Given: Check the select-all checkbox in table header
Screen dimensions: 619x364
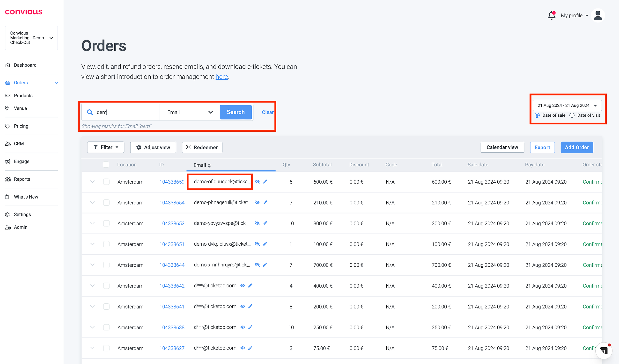Looking at the screenshot, I should (x=106, y=165).
